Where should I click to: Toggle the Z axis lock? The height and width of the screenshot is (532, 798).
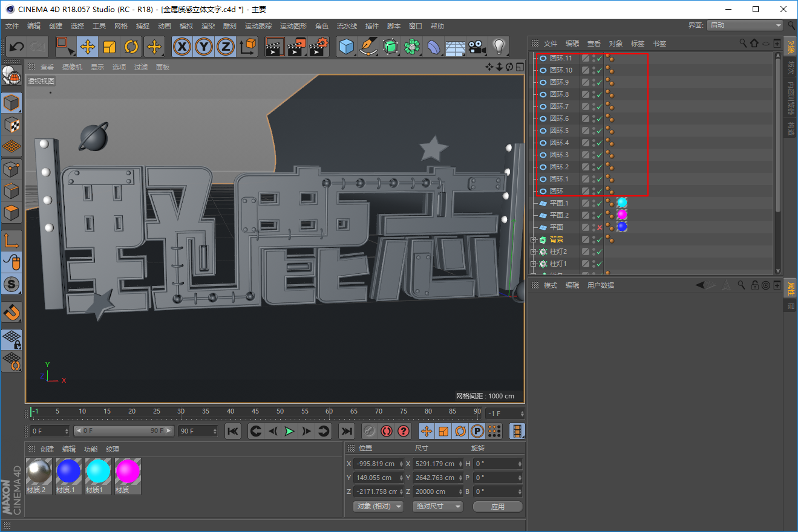click(x=226, y=47)
